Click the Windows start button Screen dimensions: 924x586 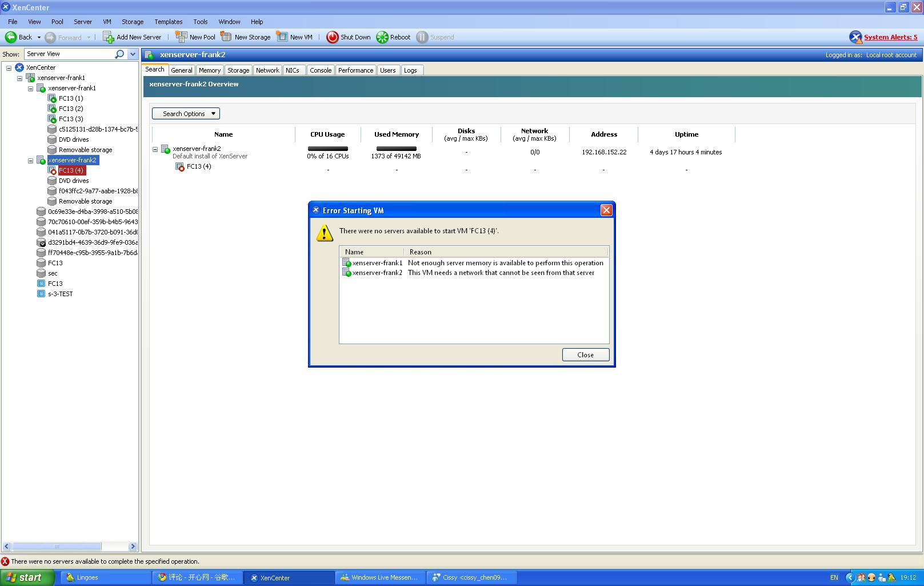[x=27, y=577]
